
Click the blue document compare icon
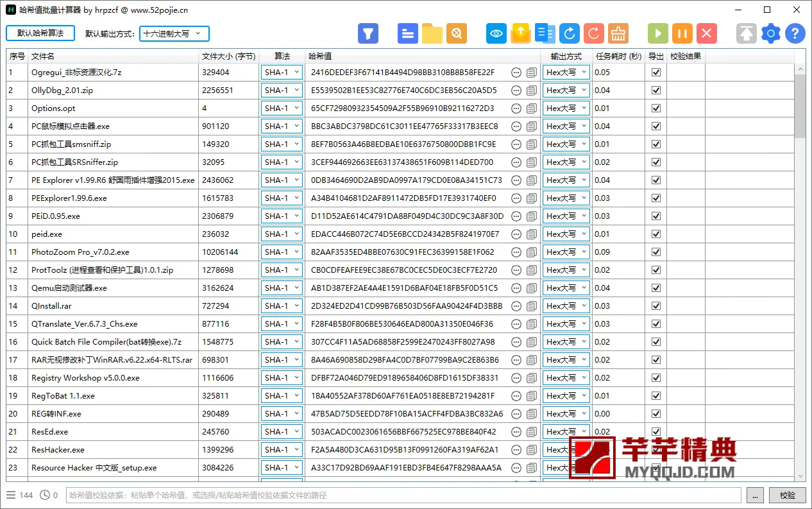coord(545,33)
